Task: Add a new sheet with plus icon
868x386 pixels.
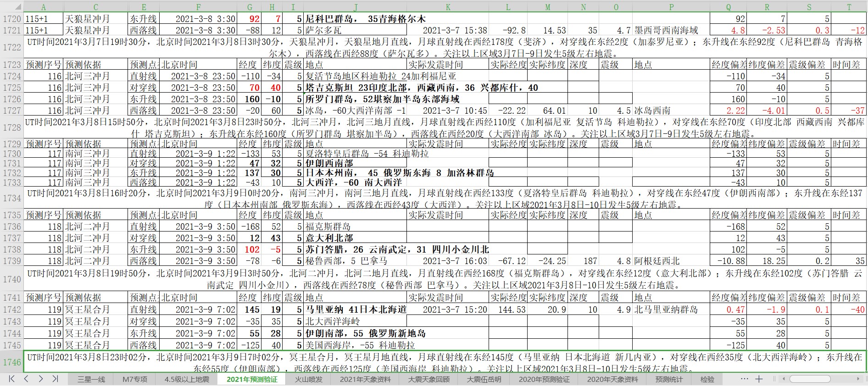Action: pyautogui.click(x=759, y=379)
